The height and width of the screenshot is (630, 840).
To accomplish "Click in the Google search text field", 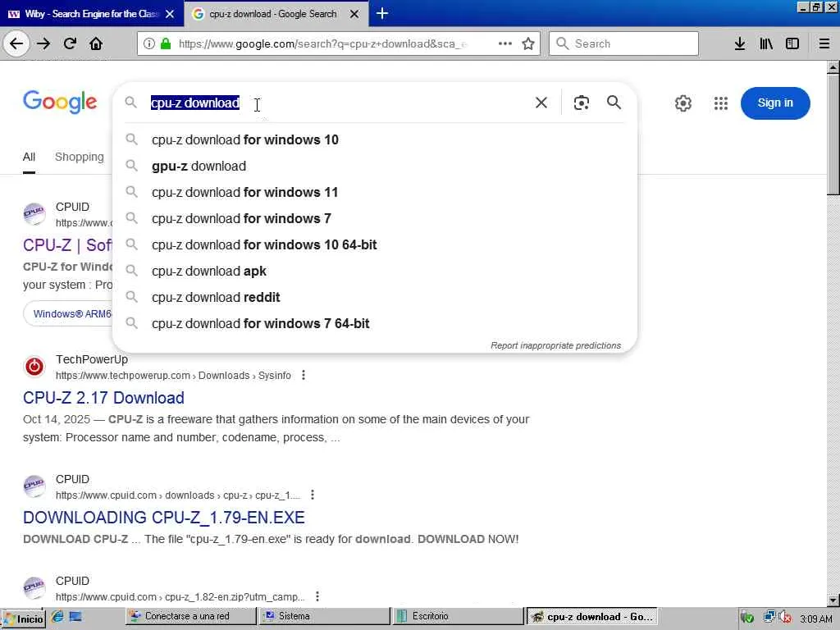I will [337, 103].
